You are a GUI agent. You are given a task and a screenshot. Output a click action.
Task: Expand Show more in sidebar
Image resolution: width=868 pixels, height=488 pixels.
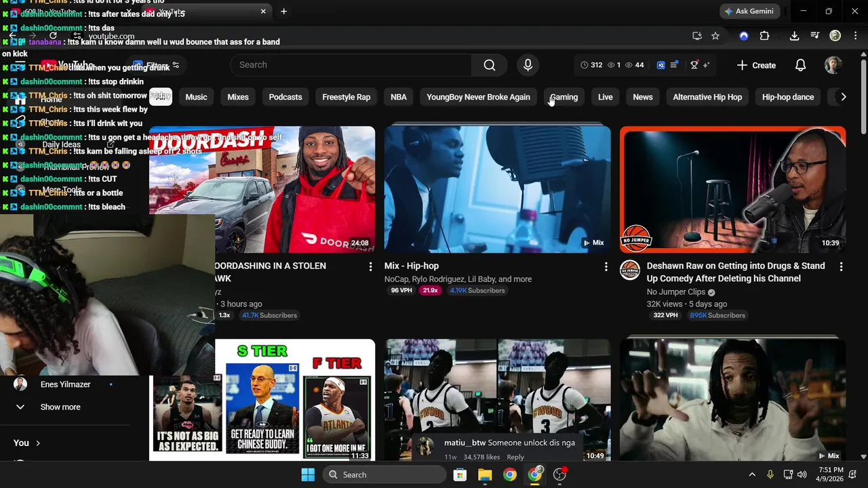[x=60, y=407]
